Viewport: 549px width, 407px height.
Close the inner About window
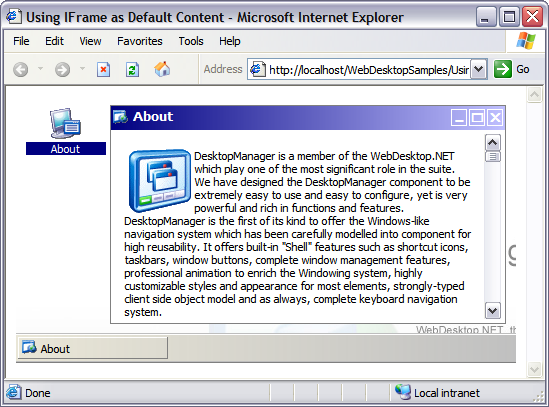[x=495, y=117]
